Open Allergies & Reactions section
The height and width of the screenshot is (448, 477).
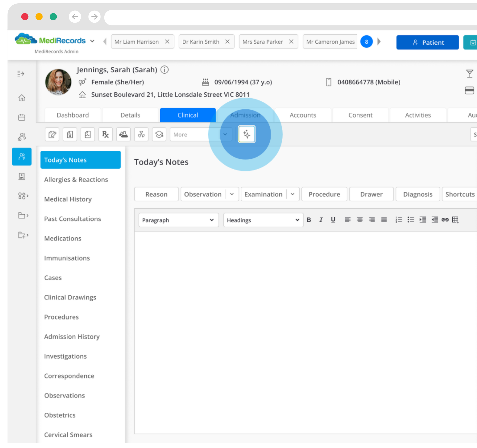coord(76,179)
